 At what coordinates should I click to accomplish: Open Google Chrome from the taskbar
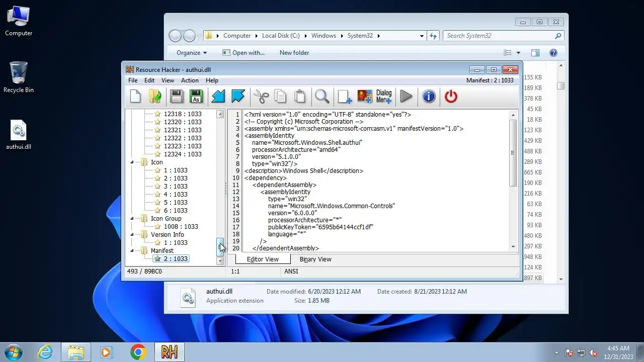138,352
